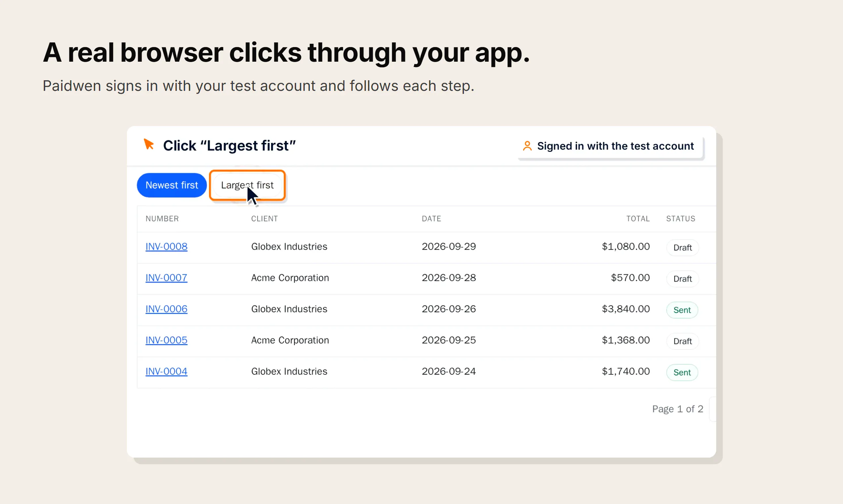Click the date 2026-09-28
Viewport: 843px width, 504px height.
(x=449, y=278)
